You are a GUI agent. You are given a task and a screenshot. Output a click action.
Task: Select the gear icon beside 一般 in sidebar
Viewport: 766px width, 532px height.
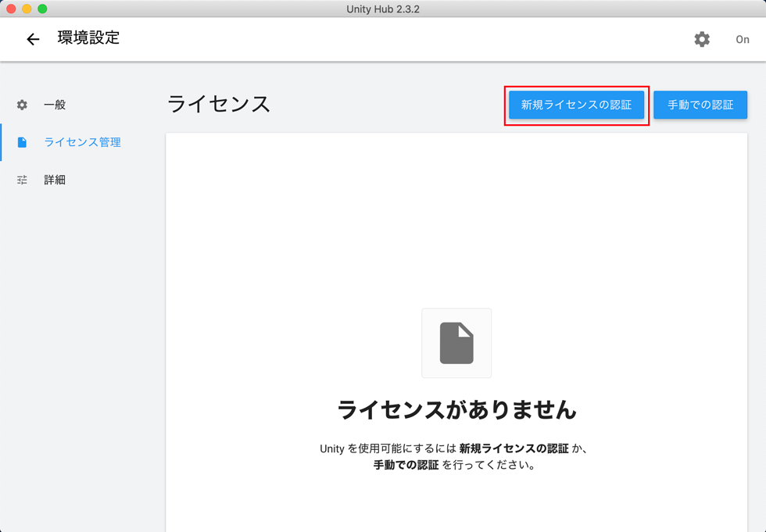pyautogui.click(x=22, y=105)
